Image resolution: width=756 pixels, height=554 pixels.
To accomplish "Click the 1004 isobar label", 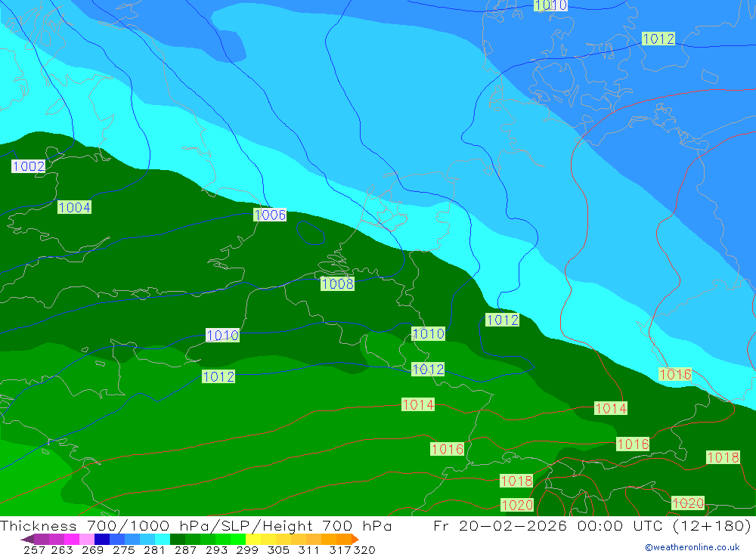I will coord(74,207).
